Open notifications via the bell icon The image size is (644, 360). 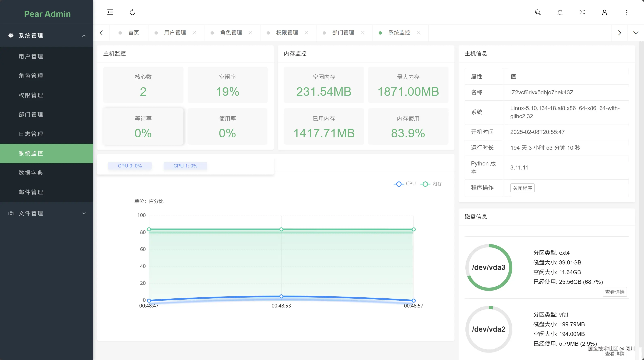560,12
